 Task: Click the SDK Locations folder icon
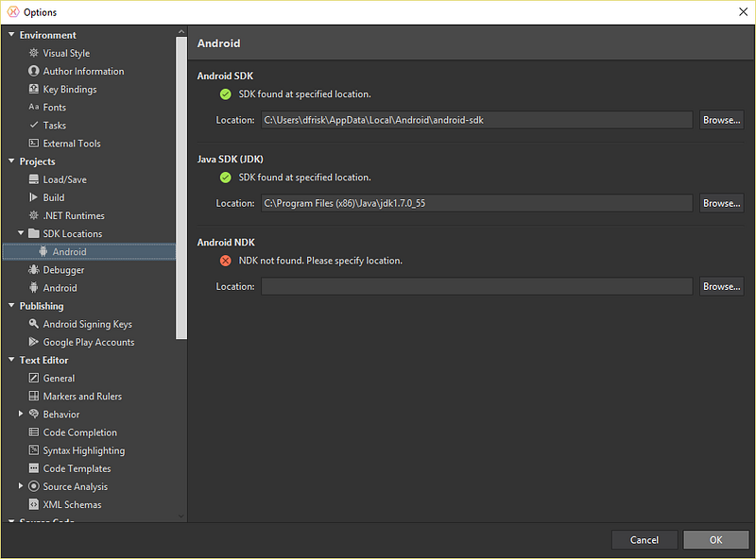tap(34, 233)
